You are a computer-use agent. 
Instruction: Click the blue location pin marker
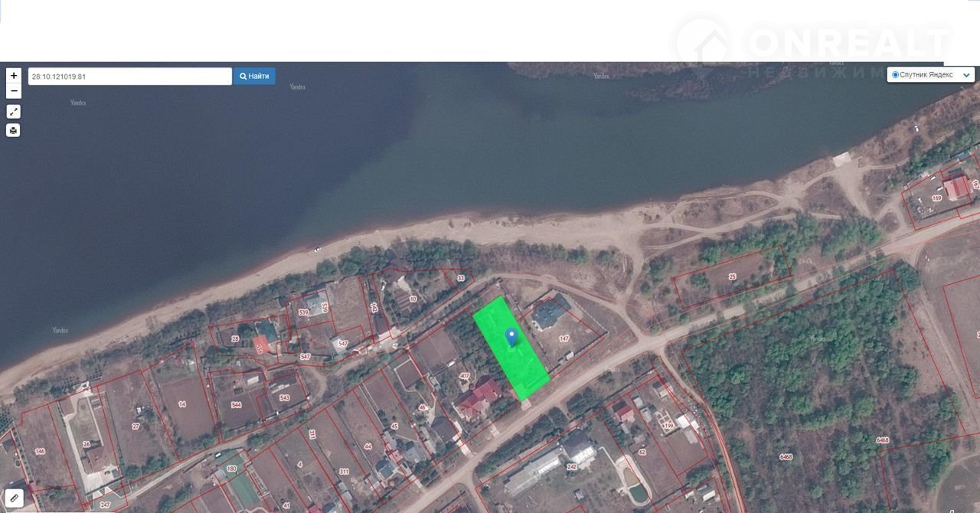coord(511,337)
